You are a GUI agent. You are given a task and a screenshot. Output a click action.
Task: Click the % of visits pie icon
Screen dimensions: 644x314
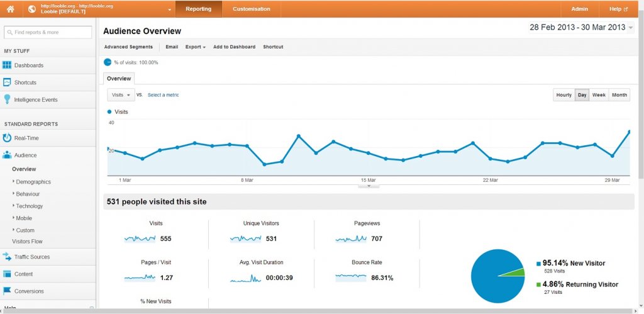(x=108, y=62)
